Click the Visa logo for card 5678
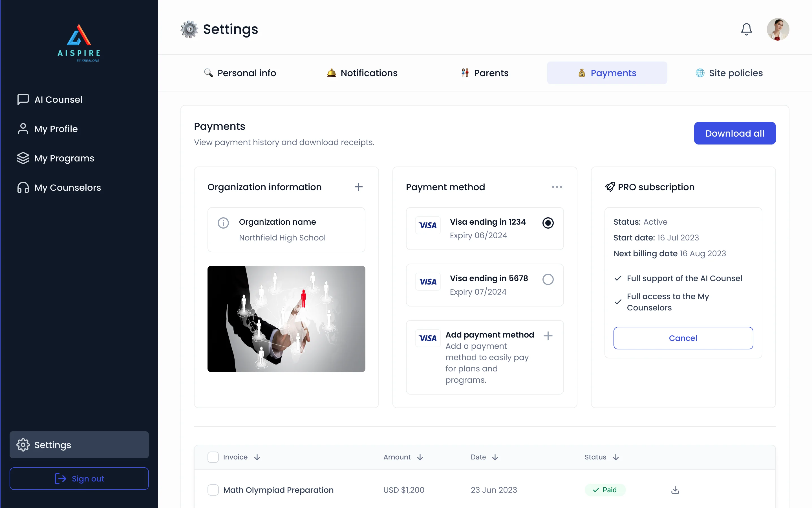 tap(428, 282)
